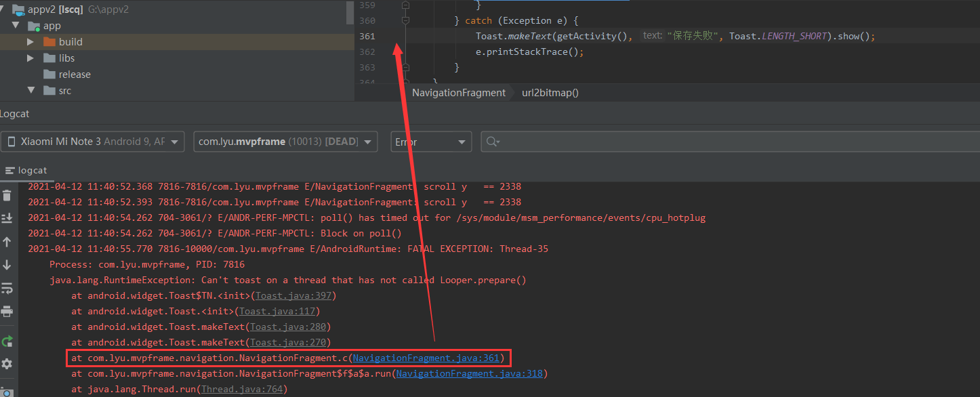Screen dimensions: 980x397
Task: Toggle code folding marker at line 359
Action: point(405,5)
